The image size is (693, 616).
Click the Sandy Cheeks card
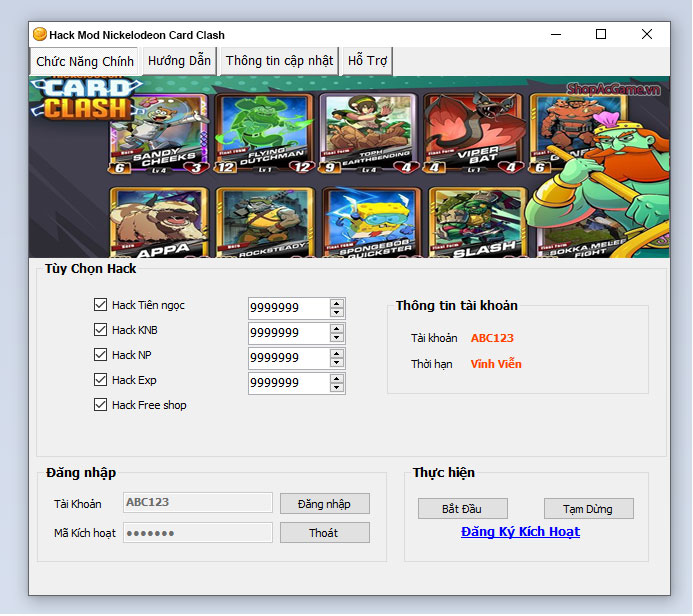158,134
